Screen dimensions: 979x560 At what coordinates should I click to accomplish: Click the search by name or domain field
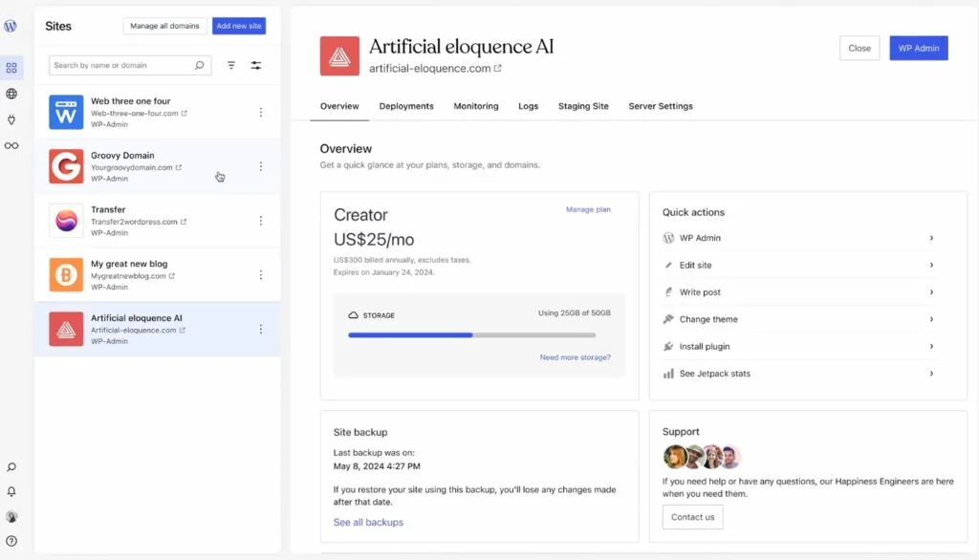click(120, 65)
